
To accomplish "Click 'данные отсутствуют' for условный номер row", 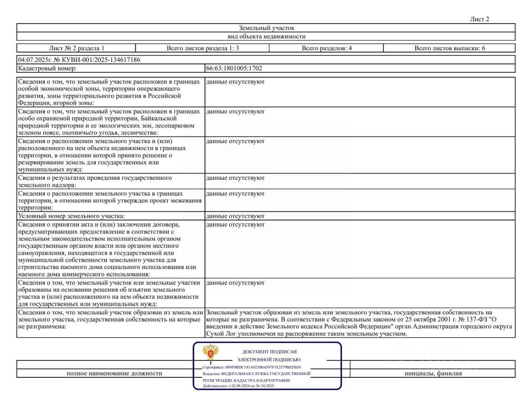I will click(235, 216).
